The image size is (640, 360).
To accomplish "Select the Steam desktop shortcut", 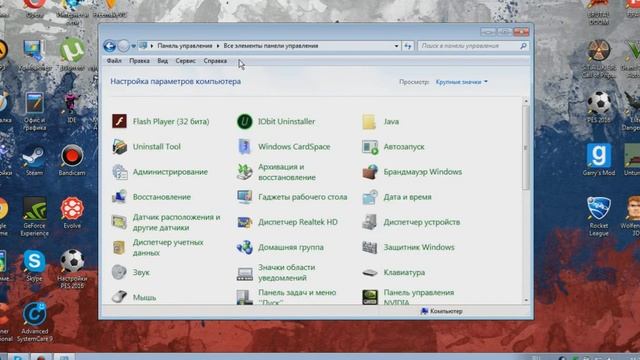I will (34, 161).
